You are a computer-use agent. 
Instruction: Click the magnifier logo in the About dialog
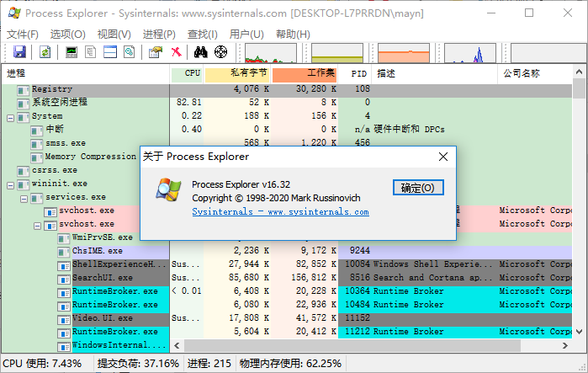168,189
